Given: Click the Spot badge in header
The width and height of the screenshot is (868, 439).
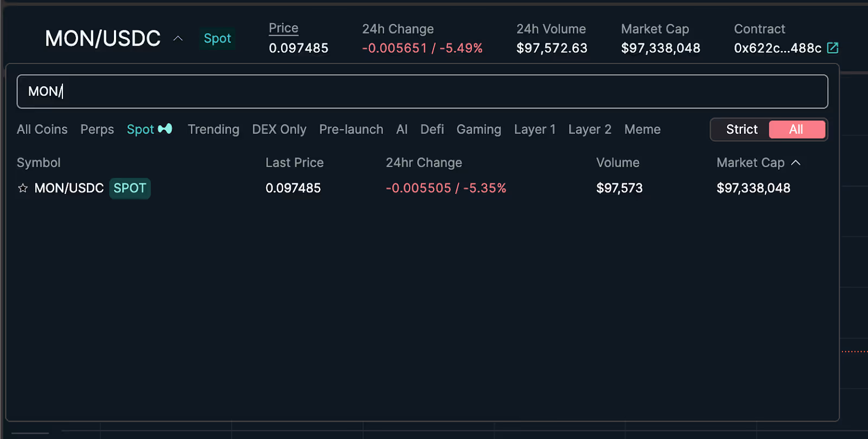Looking at the screenshot, I should 218,38.
